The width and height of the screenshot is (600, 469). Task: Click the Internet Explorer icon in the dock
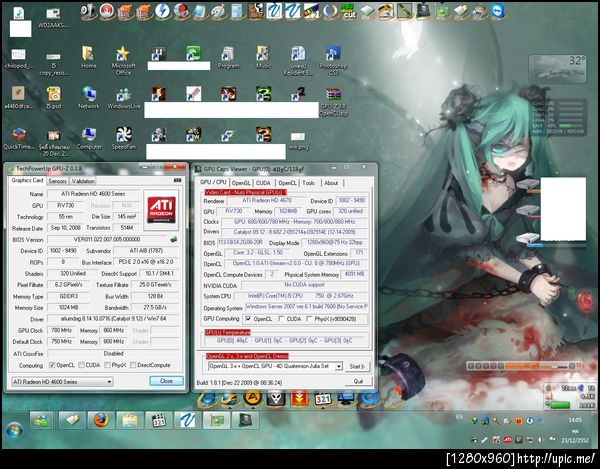(x=207, y=399)
